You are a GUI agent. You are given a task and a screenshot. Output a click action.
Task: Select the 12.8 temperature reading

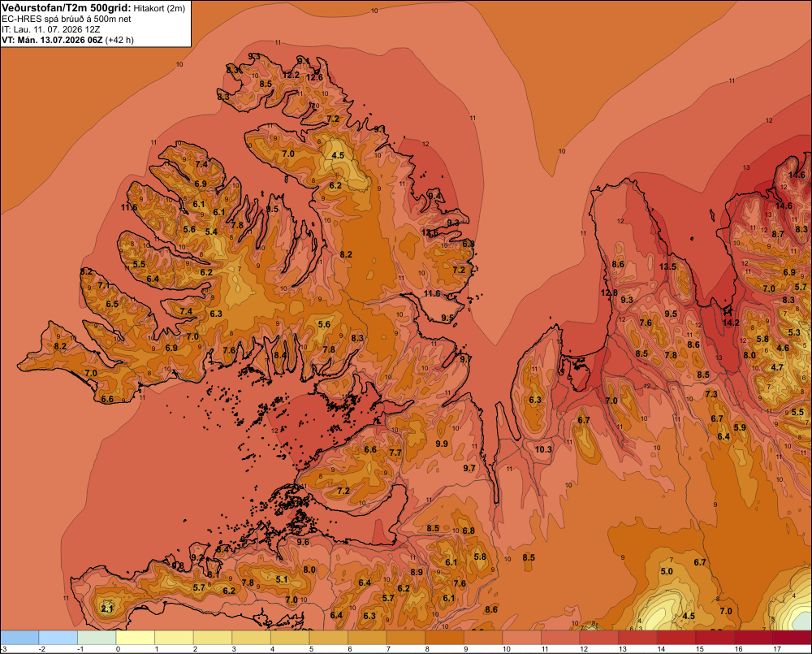[x=609, y=292]
